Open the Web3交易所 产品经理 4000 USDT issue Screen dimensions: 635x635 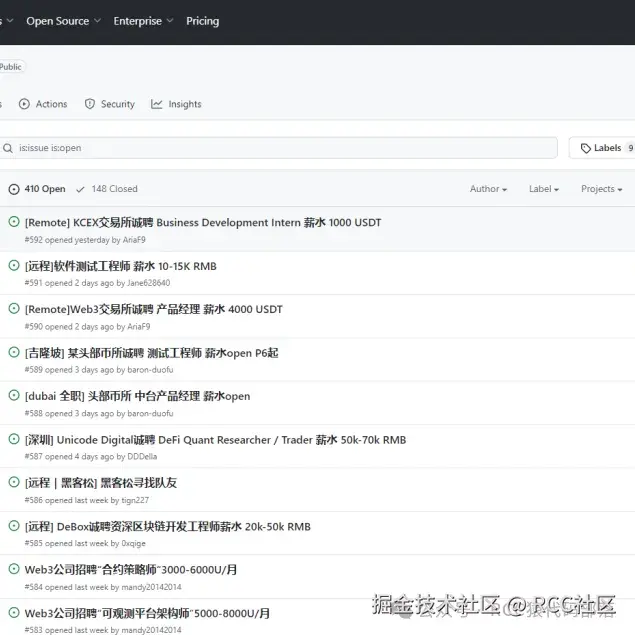click(153, 309)
